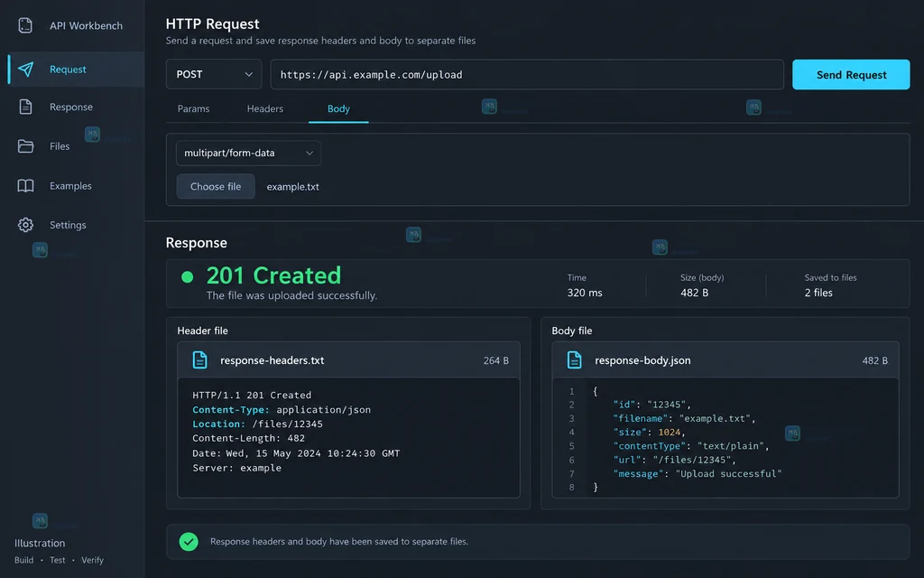Viewport: 924px width, 578px height.
Task: Click the chevron arrow beside POST
Action: pos(249,74)
